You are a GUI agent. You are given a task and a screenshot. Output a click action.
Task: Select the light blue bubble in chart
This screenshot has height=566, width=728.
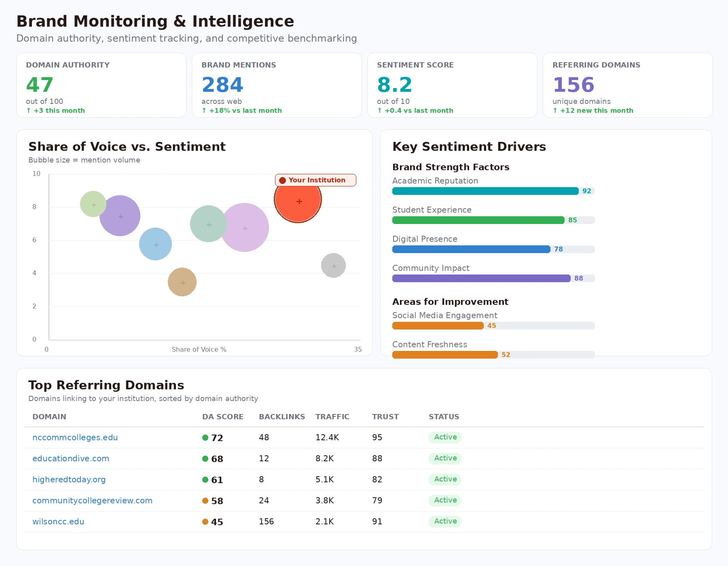click(x=155, y=244)
